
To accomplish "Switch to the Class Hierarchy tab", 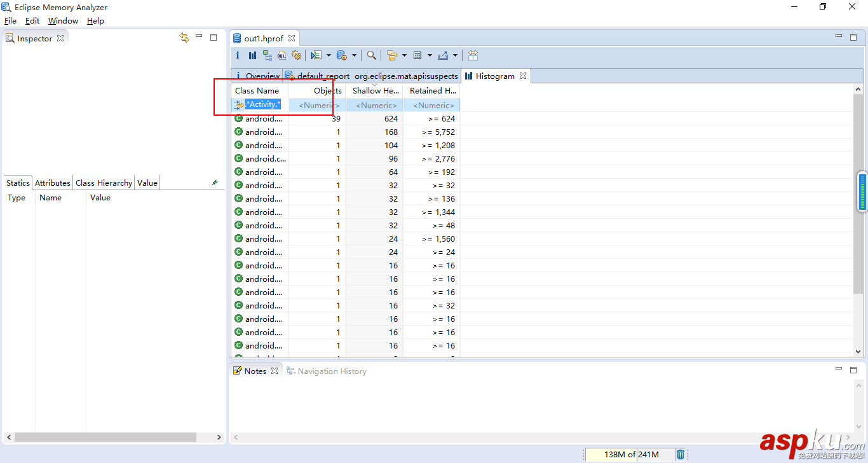I will [x=104, y=183].
